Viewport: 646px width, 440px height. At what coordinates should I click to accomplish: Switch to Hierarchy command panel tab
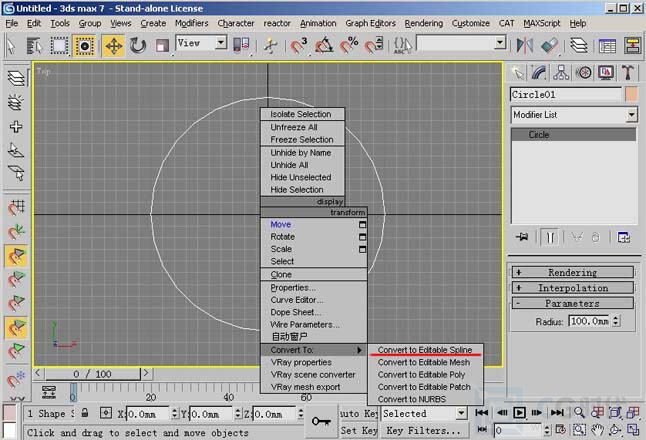[561, 73]
